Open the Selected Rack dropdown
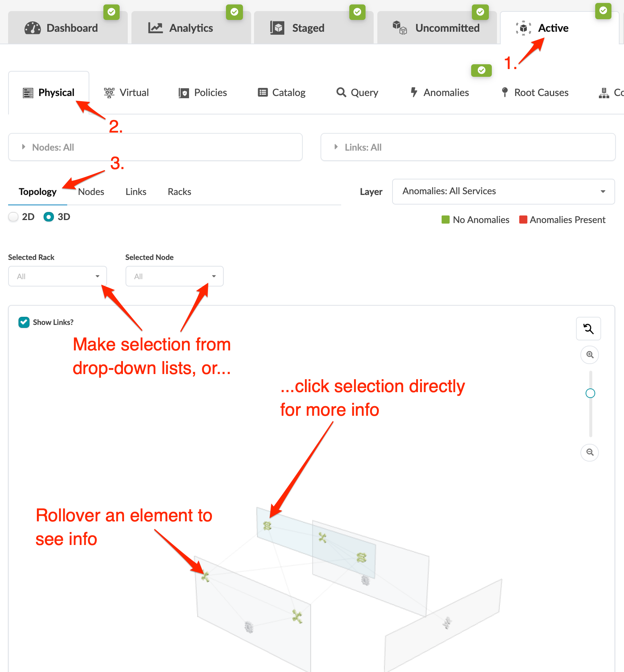The image size is (624, 672). (x=58, y=276)
